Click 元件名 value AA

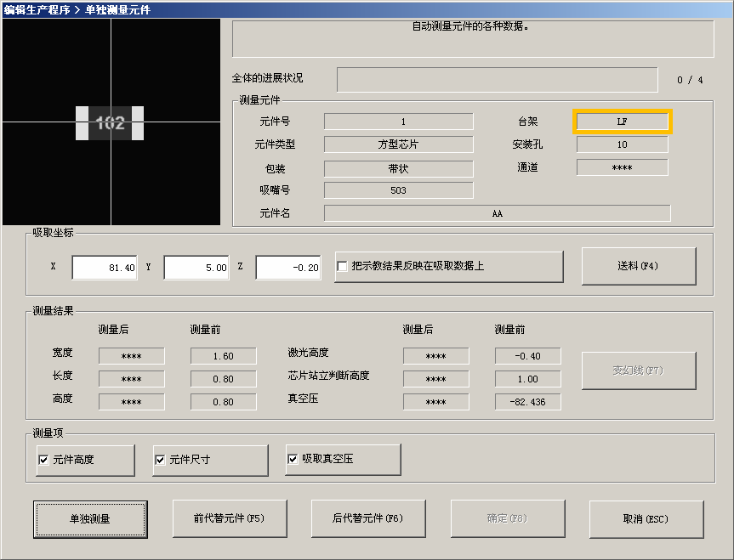pos(498,213)
